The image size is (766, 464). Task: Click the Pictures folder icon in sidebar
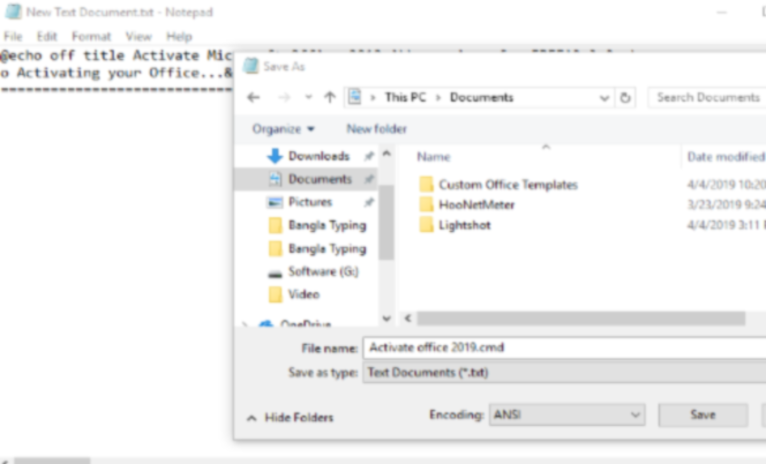[x=275, y=202]
